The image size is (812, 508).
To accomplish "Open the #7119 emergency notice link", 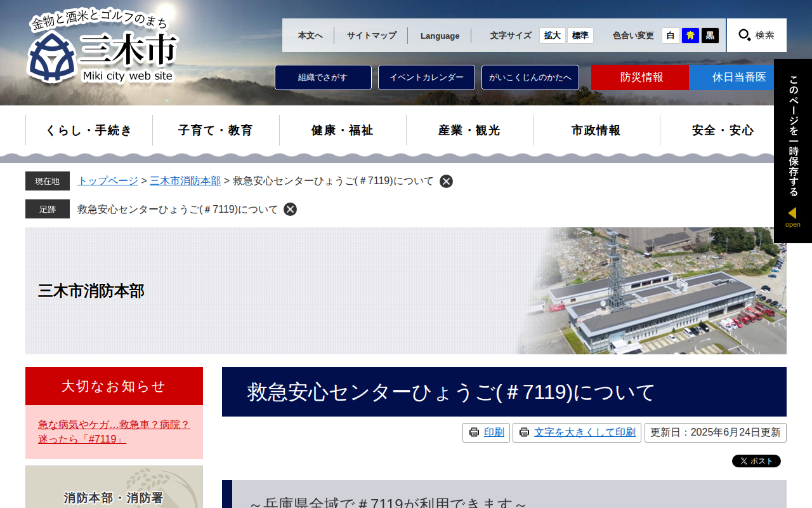I will [114, 432].
